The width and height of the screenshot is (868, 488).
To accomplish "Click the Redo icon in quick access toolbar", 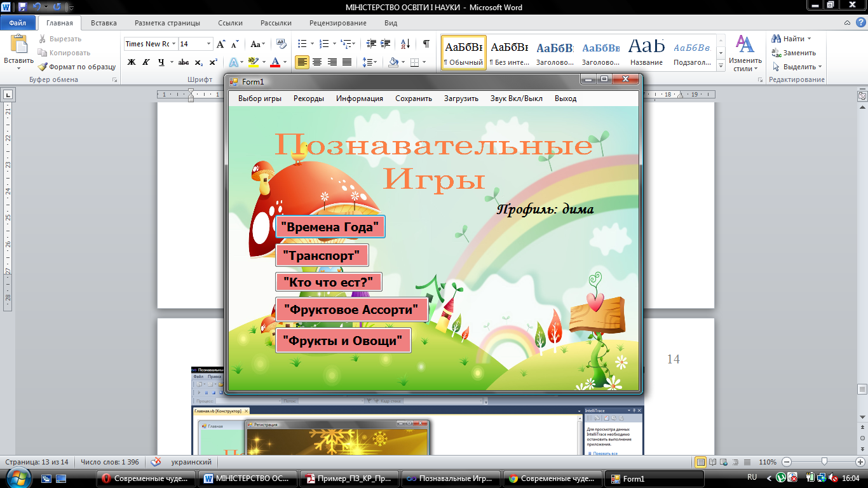I will click(57, 8).
